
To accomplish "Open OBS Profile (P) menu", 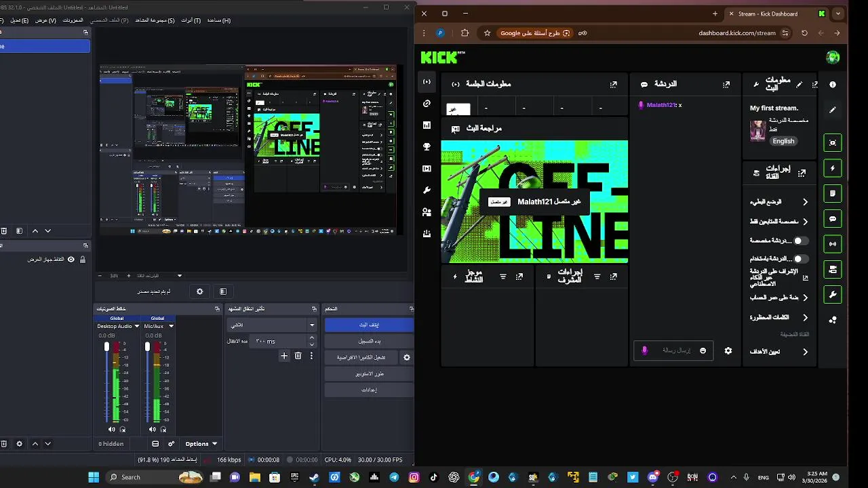I will coord(109,20).
